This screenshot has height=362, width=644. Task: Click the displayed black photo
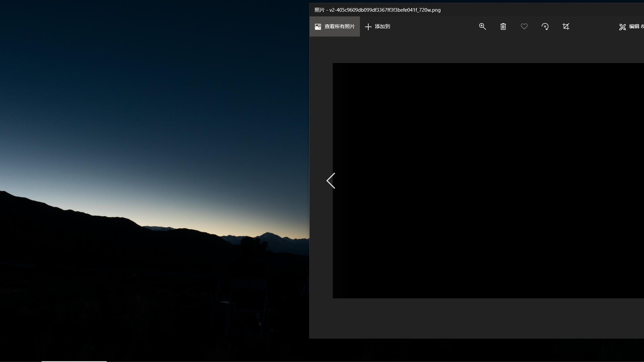pyautogui.click(x=488, y=181)
